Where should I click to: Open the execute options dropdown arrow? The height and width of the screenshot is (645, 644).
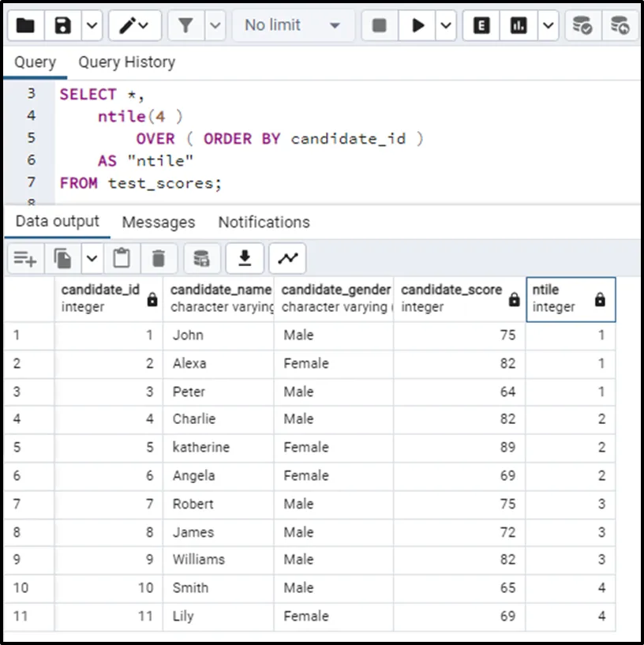click(446, 26)
